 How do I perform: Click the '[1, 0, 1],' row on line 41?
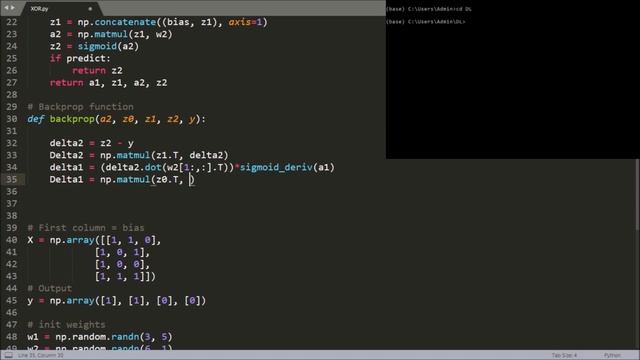(122, 252)
